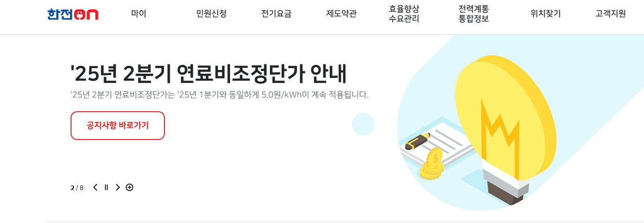The height and width of the screenshot is (223, 644).
Task: Click the gold coins illustration
Action: pos(431,164)
